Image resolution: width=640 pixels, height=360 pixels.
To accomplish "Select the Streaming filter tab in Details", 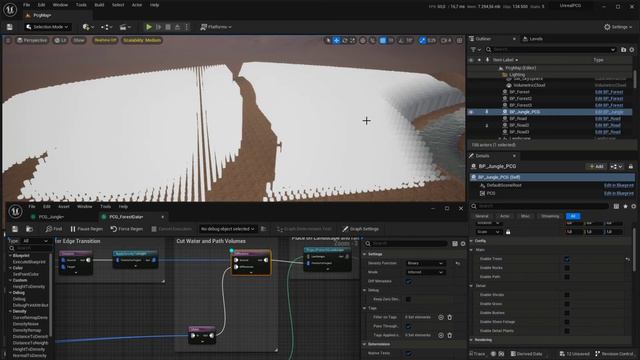I will [x=550, y=216].
